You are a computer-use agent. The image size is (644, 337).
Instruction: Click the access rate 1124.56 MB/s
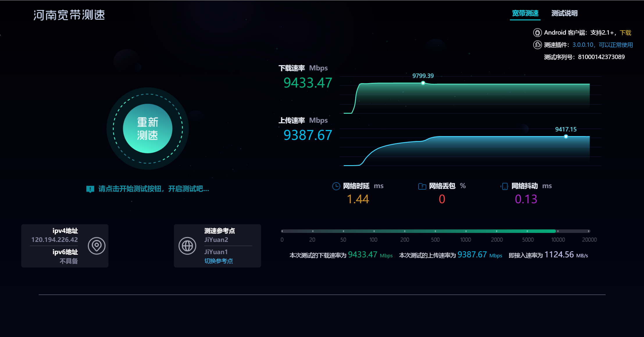(x=566, y=255)
